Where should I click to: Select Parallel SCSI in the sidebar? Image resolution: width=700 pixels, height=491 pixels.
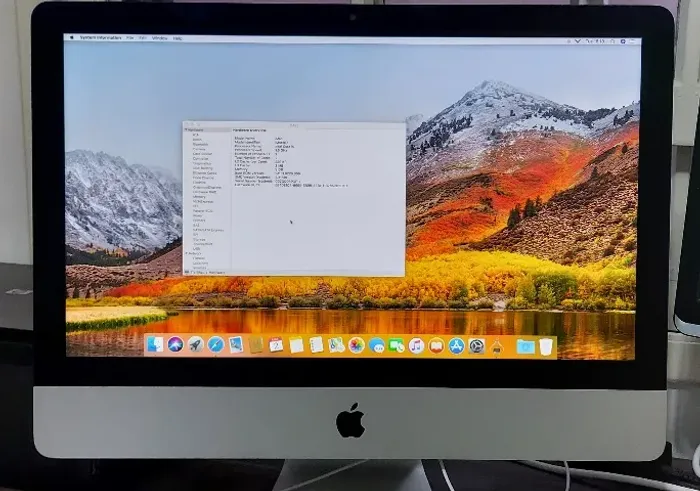(x=203, y=211)
